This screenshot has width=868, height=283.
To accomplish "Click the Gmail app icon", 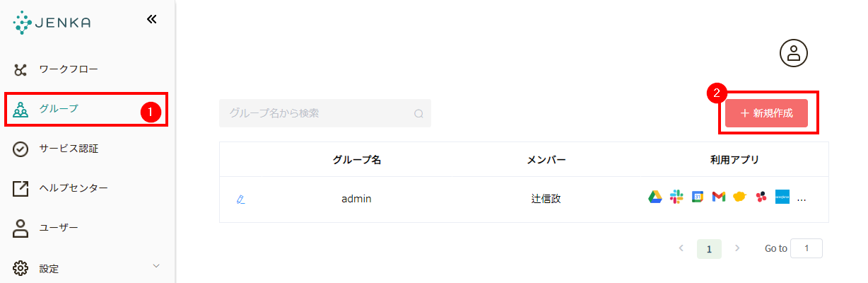I will [719, 197].
